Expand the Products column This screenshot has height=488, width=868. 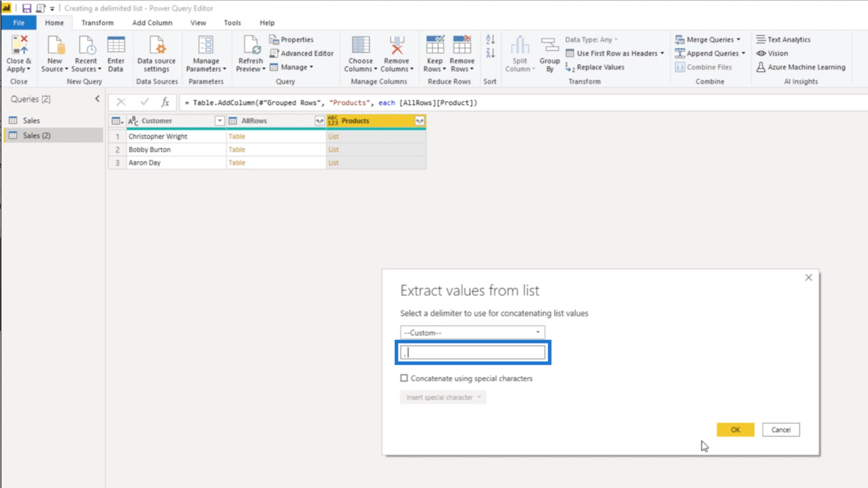[x=420, y=121]
